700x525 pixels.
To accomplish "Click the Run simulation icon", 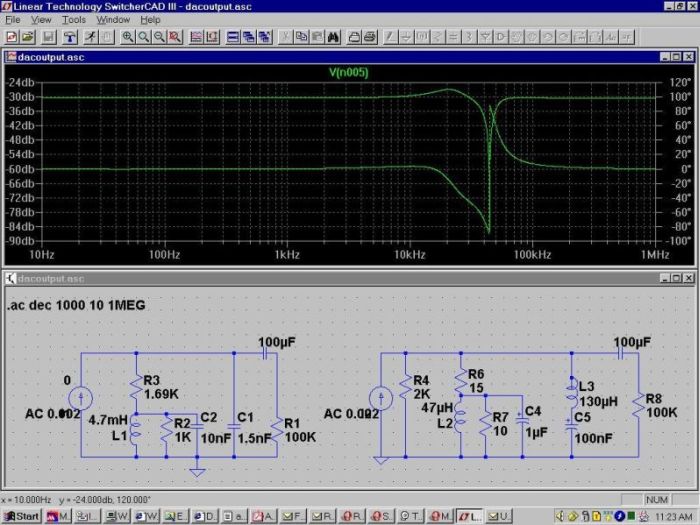I will click(89, 37).
